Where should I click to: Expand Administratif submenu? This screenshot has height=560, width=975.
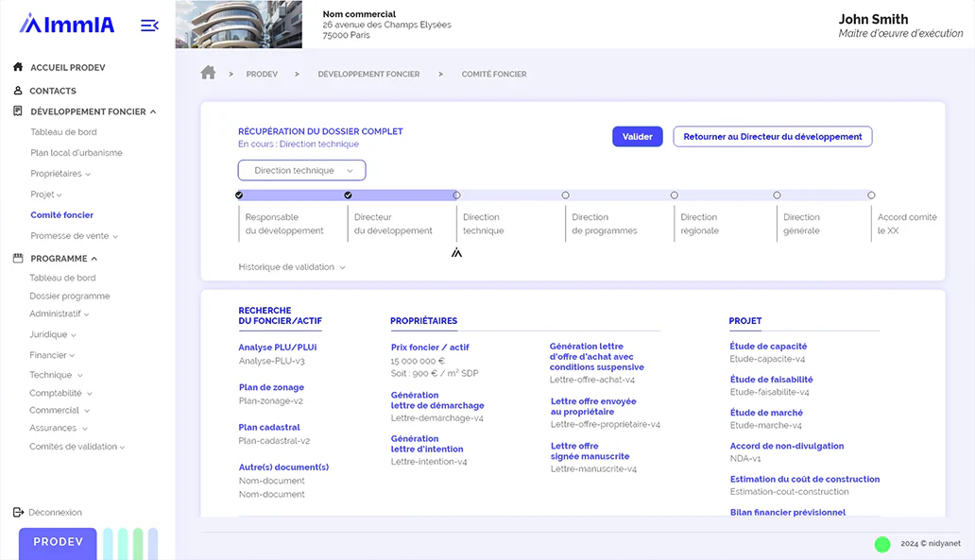86,314
